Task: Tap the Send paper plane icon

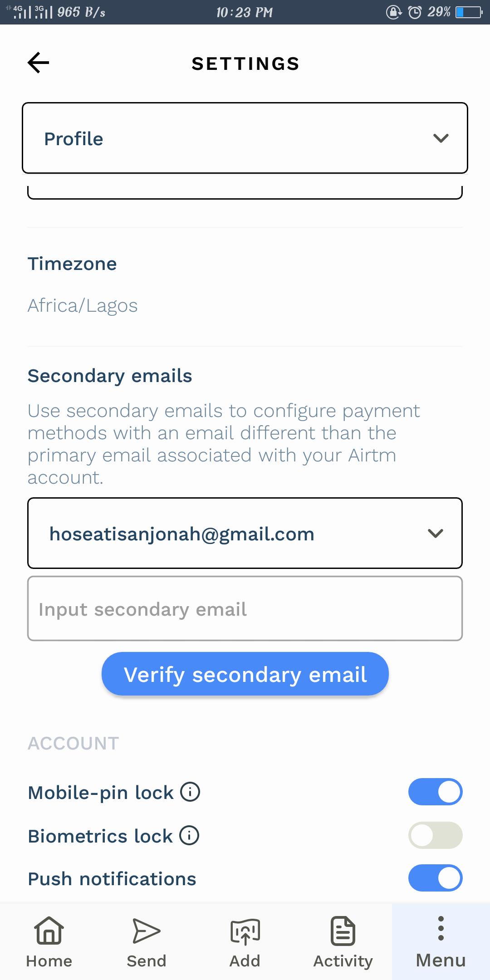Action: click(x=147, y=931)
